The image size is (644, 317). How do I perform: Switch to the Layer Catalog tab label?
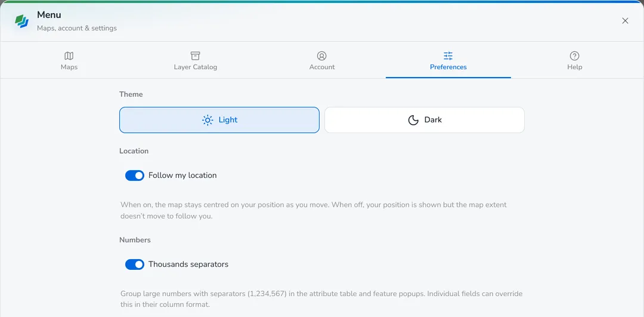pyautogui.click(x=195, y=67)
